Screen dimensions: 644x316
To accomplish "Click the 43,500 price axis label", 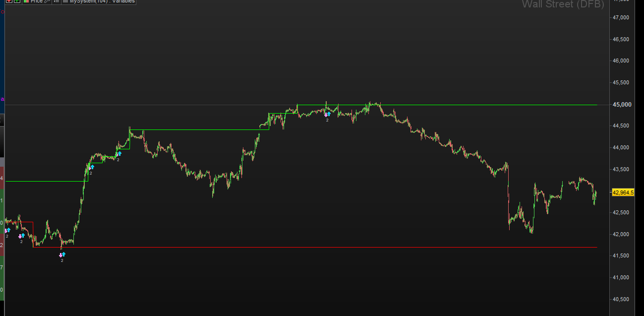I will tap(621, 169).
